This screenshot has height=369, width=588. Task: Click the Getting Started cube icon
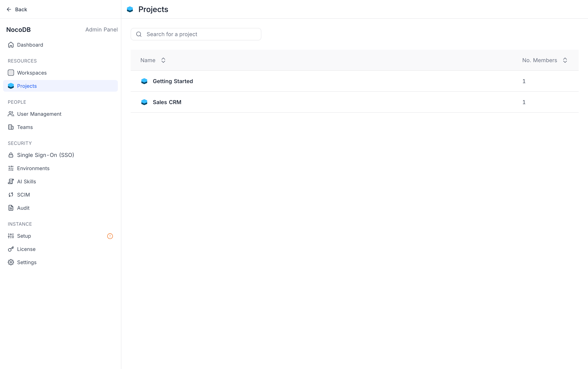point(144,81)
